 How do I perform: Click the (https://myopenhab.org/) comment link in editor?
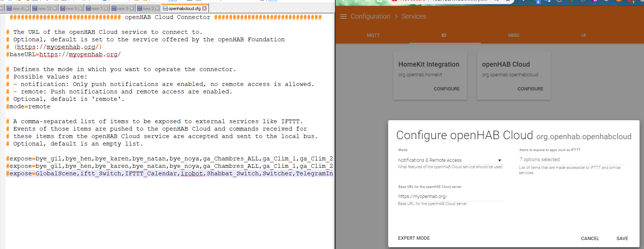(x=58, y=47)
